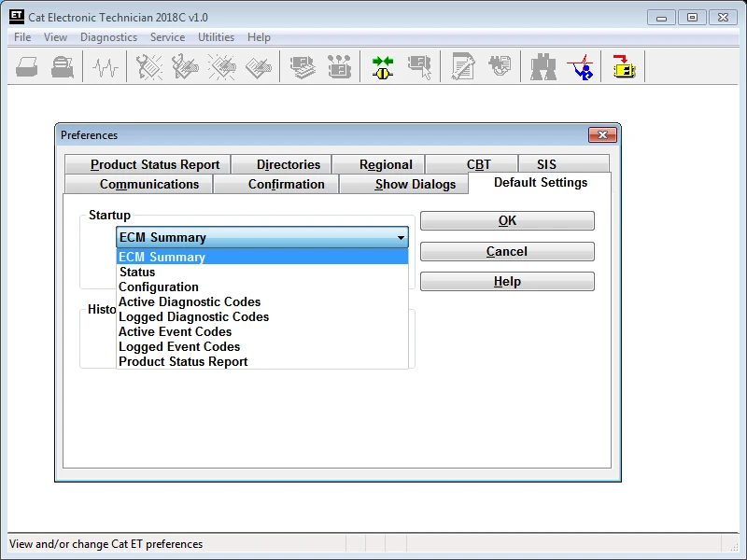This screenshot has width=747, height=560.
Task: Switch to the Communications tab
Action: (x=138, y=184)
